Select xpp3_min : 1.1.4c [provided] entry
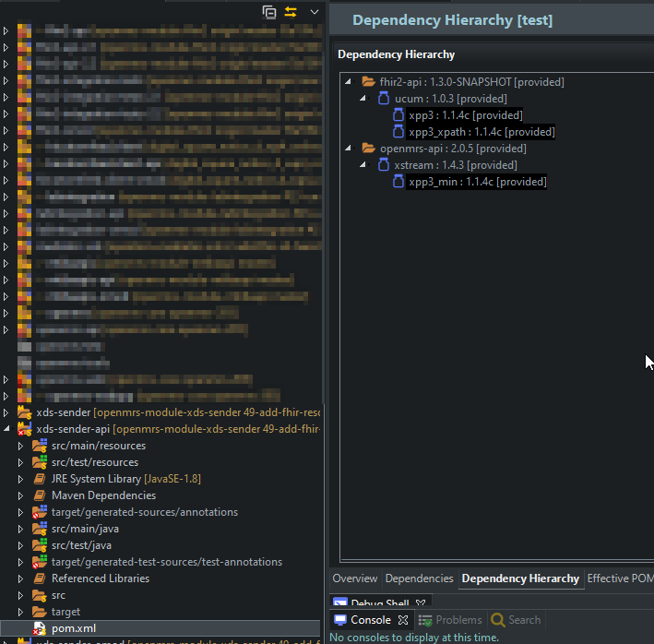Viewport: 654px width, 644px height. (478, 182)
